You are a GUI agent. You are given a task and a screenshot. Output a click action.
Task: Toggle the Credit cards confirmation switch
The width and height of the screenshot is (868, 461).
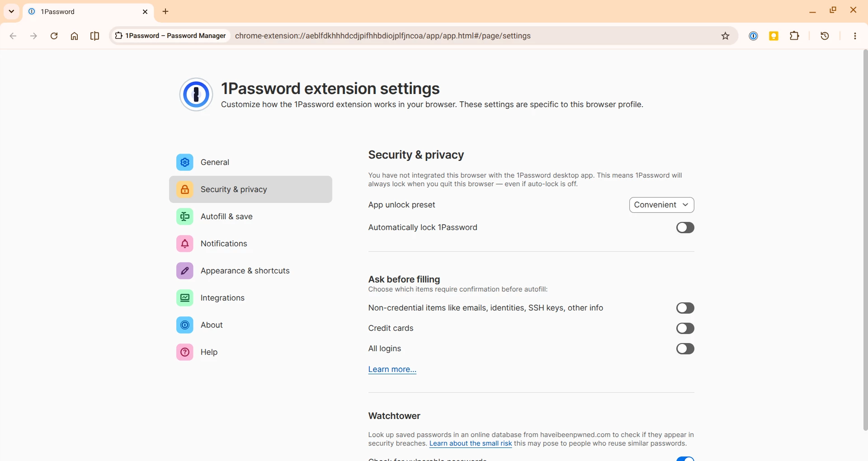[685, 329]
